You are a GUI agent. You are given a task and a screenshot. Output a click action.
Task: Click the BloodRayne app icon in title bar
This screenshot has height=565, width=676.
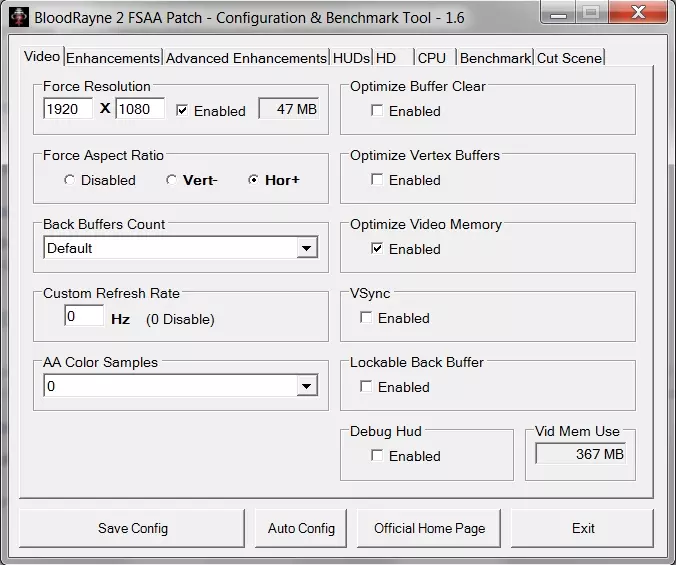point(19,17)
